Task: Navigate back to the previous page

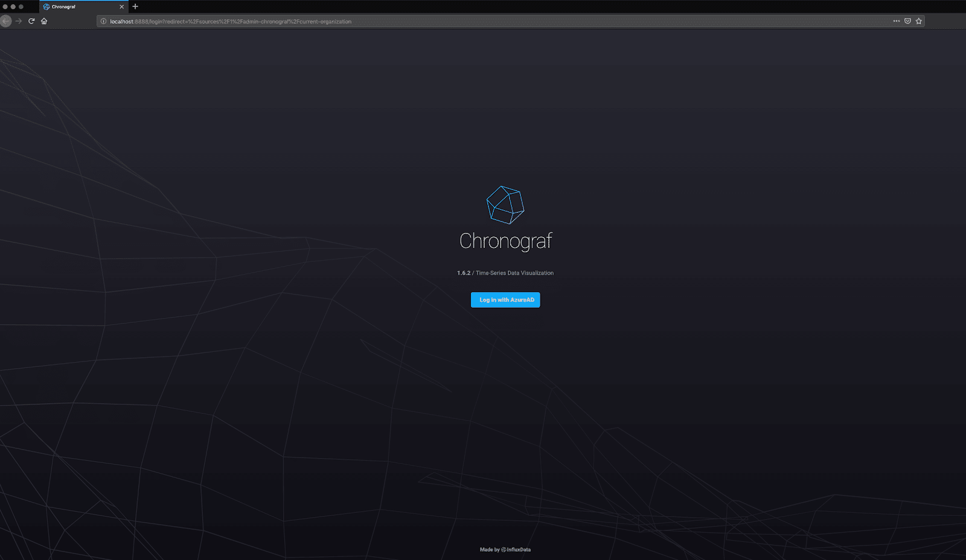Action: [6, 21]
